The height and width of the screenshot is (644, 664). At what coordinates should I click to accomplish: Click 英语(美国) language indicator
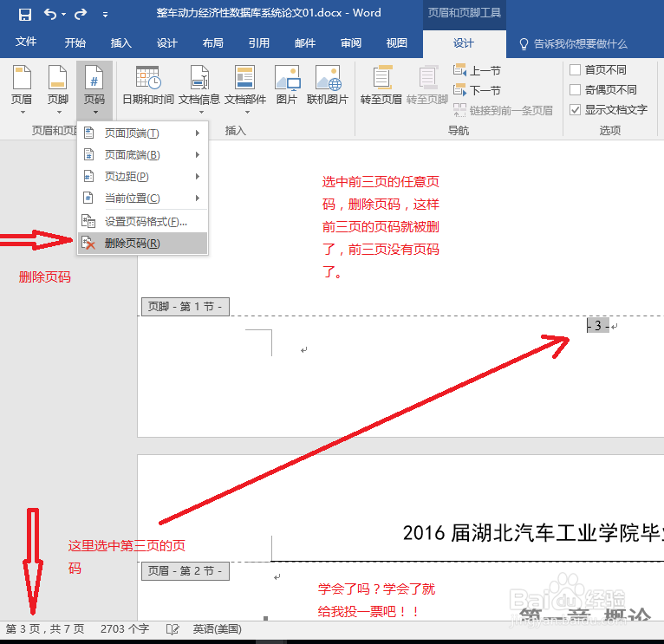click(218, 628)
